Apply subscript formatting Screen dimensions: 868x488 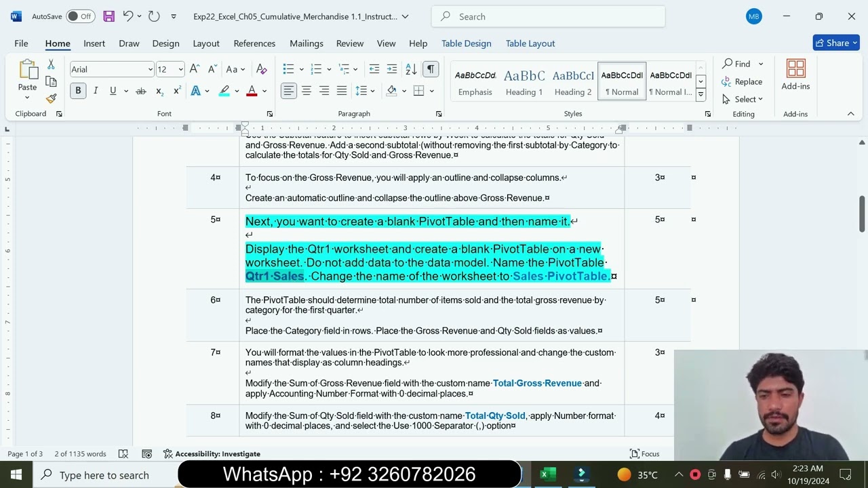[x=159, y=91]
